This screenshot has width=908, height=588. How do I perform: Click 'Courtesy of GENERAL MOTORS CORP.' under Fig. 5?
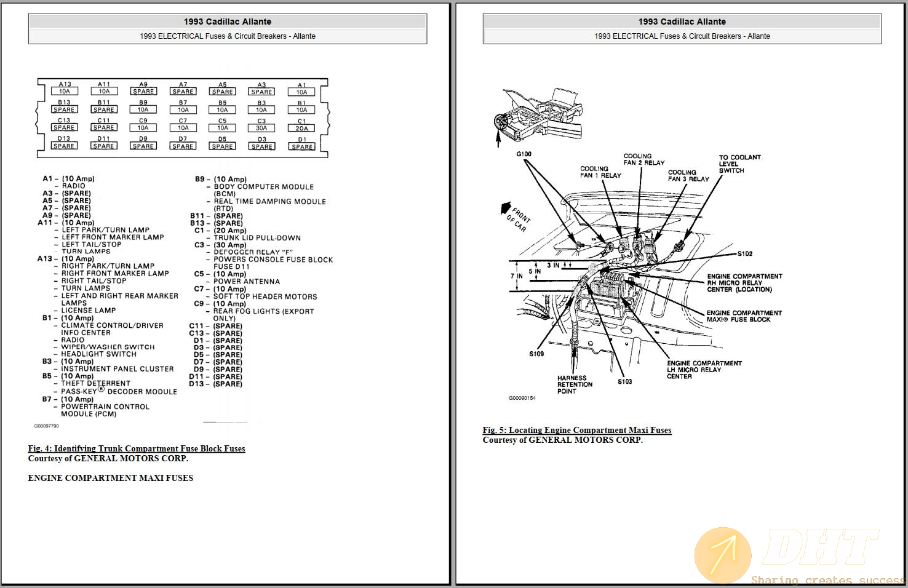[562, 440]
